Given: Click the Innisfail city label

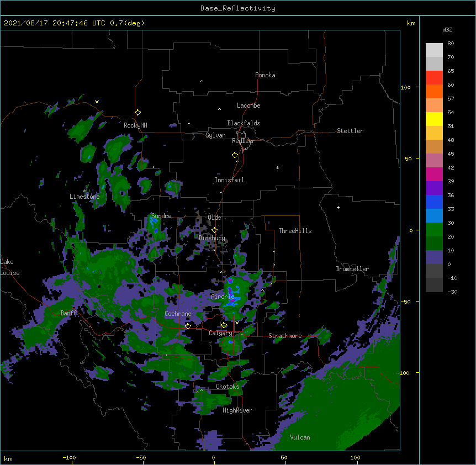Looking at the screenshot, I should point(229,180).
